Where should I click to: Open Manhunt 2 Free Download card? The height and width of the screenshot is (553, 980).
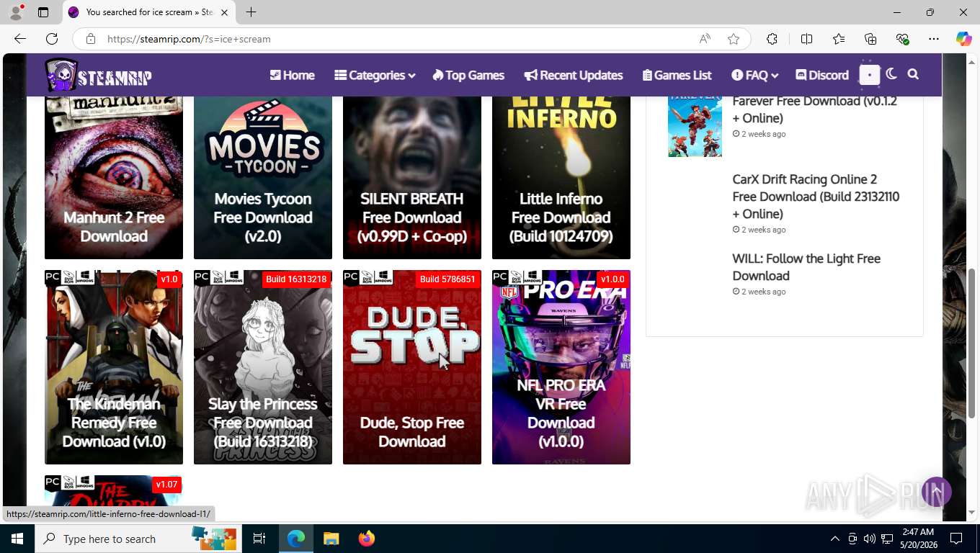(114, 177)
